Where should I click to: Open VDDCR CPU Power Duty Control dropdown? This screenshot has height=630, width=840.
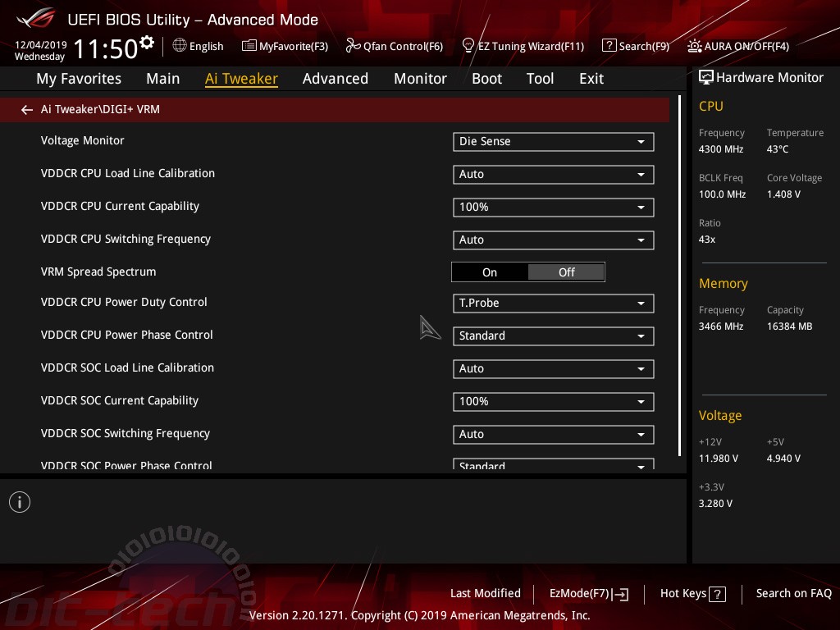[x=554, y=304]
